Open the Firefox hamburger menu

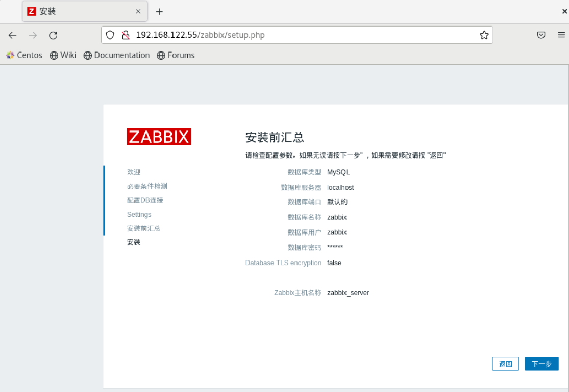coord(561,35)
